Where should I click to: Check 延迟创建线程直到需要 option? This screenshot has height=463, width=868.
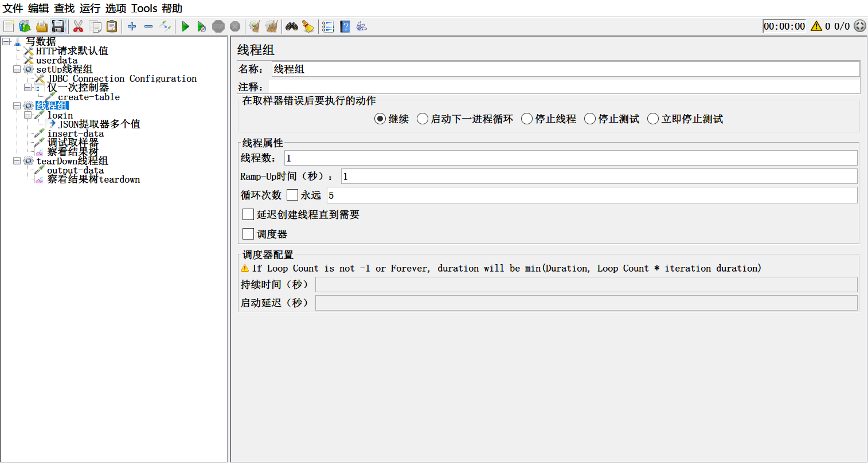pos(248,214)
